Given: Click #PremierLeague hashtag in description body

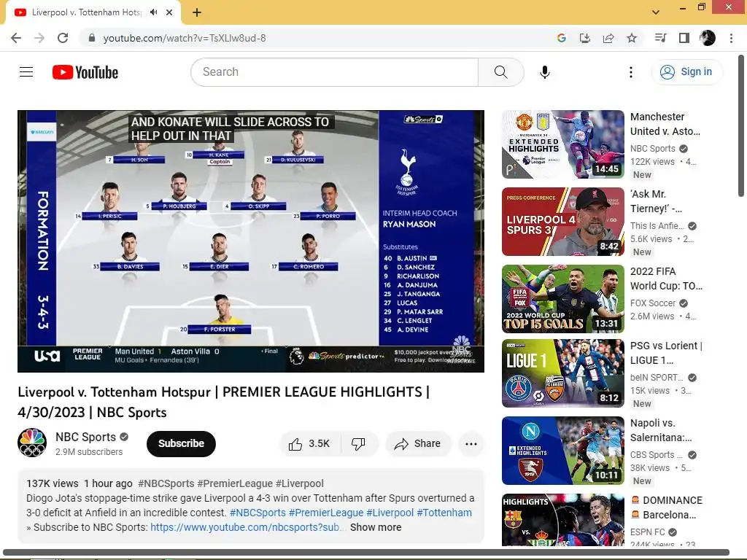Looking at the screenshot, I should pyautogui.click(x=326, y=513).
